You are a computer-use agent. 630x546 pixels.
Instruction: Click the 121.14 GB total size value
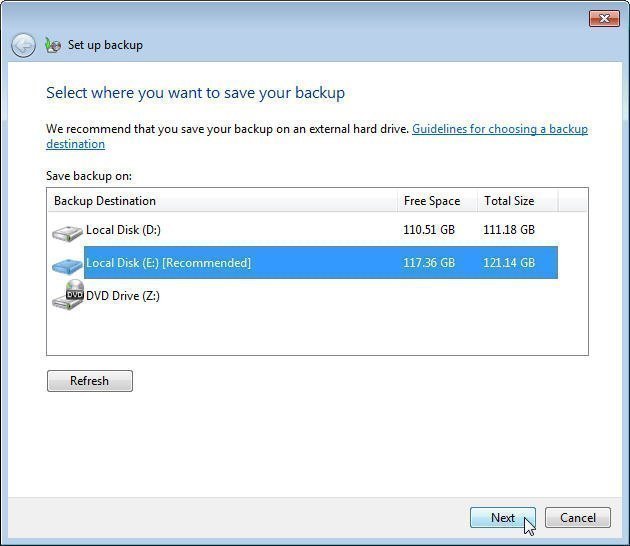pyautogui.click(x=509, y=263)
